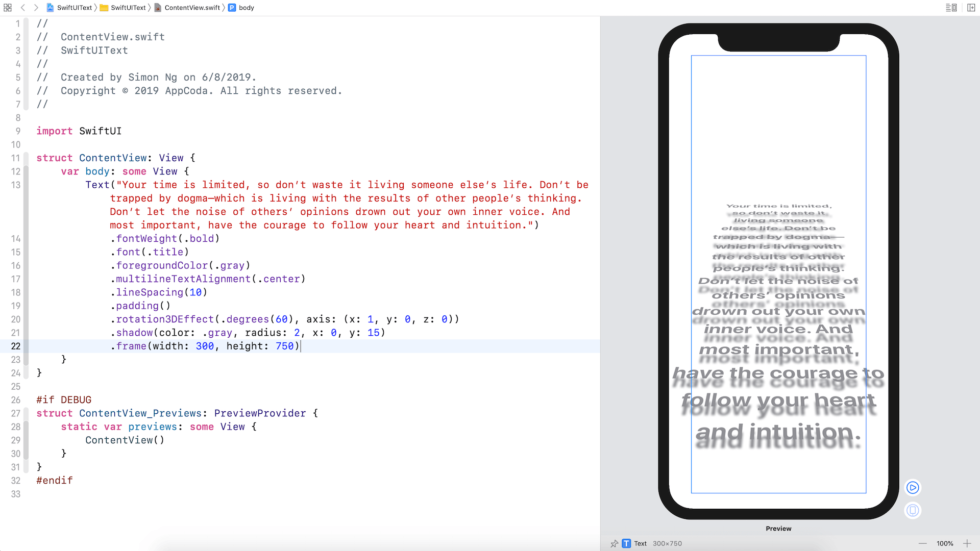Click the zoom out minus button

pos(923,543)
